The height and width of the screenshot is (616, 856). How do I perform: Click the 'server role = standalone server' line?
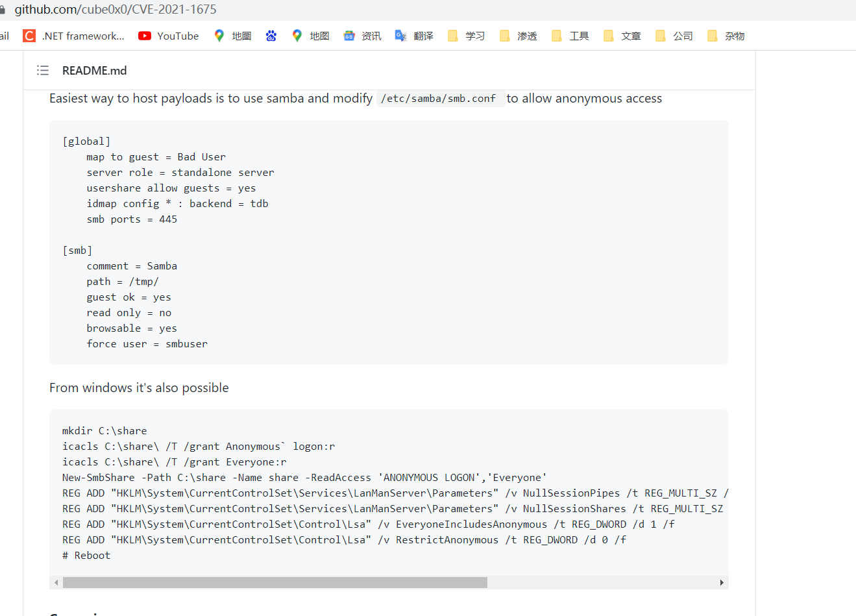(x=180, y=172)
